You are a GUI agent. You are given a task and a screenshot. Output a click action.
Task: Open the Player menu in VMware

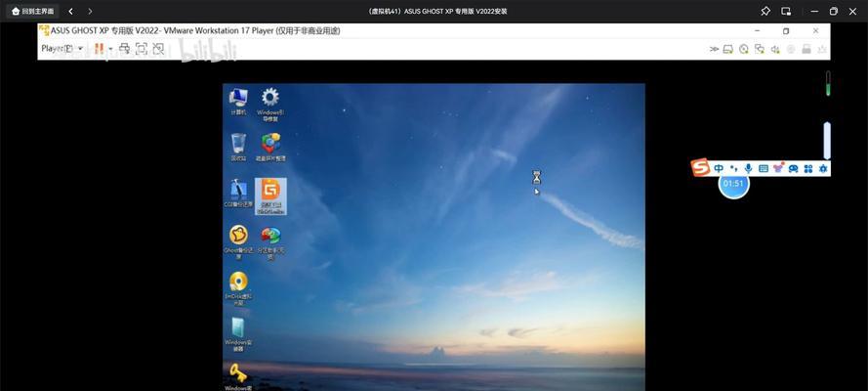pos(62,49)
